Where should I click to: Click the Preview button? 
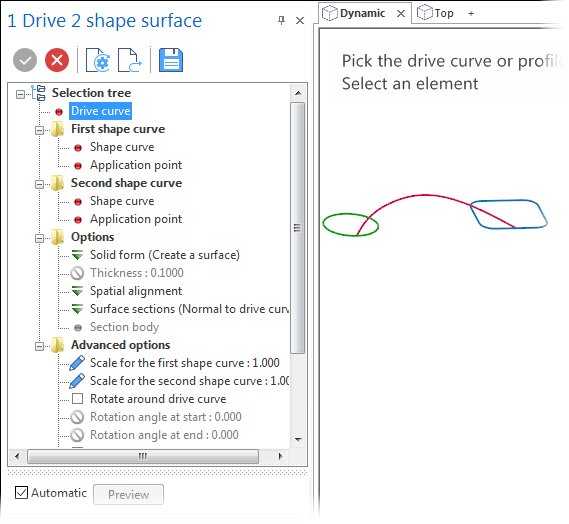coord(128,494)
